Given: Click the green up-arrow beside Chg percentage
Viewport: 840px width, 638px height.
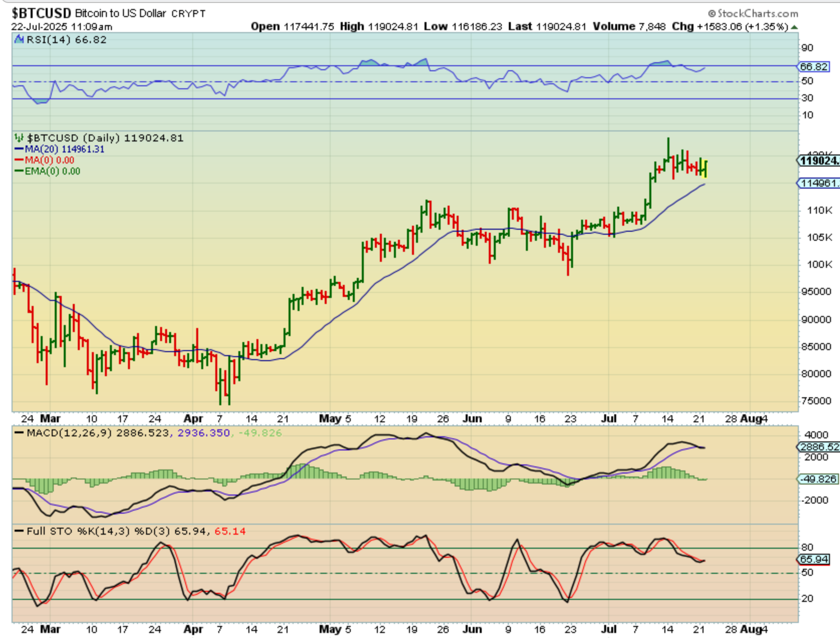Looking at the screenshot, I should (x=794, y=27).
